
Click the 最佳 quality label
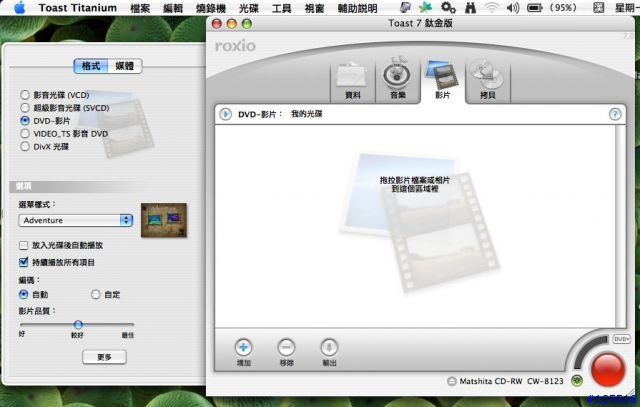pos(128,335)
